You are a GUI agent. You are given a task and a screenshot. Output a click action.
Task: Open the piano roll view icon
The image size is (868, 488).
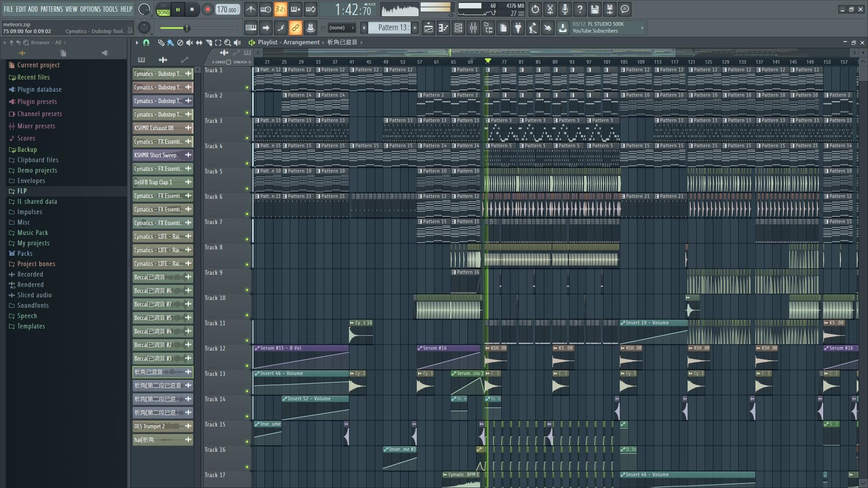pyautogui.click(x=443, y=28)
